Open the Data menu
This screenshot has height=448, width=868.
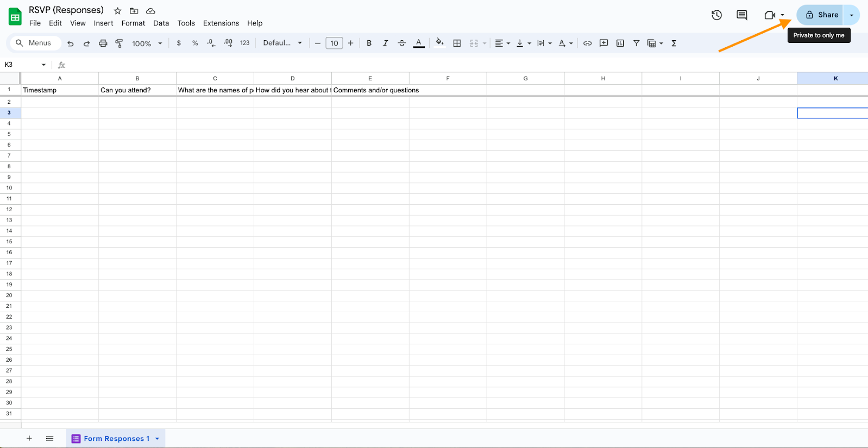[161, 23]
